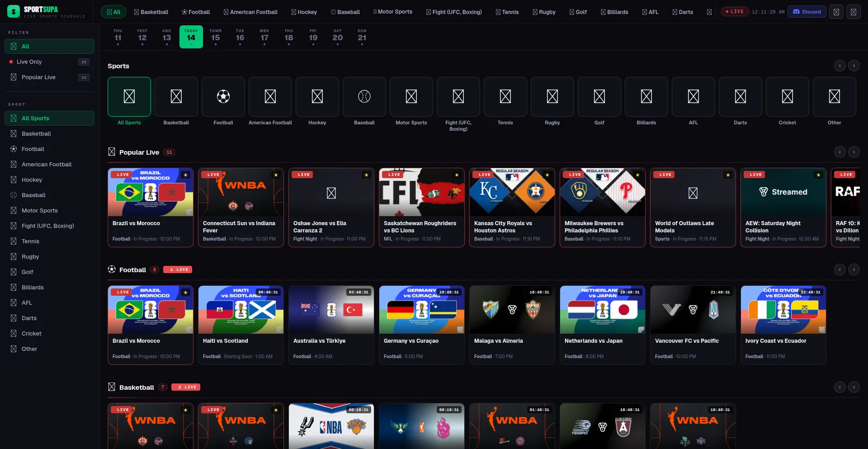Star the Oshae Jones vs Elia Carranza card
868x449 pixels.
(x=366, y=175)
